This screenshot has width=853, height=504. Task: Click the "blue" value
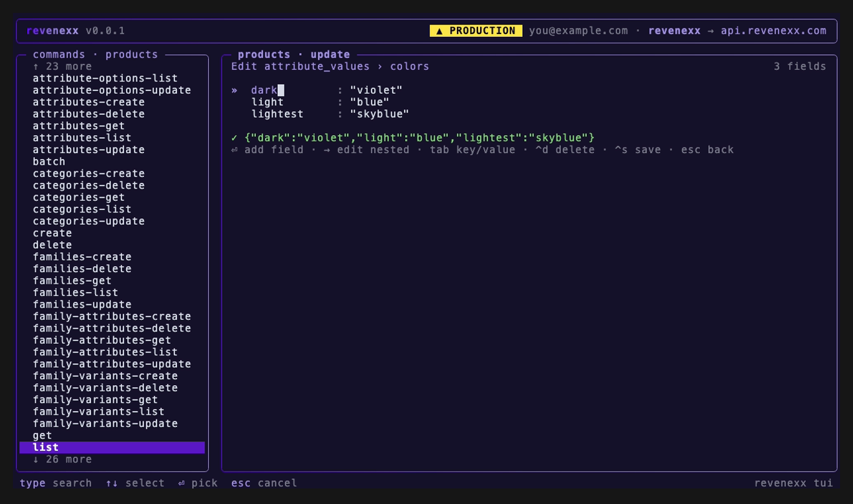point(370,102)
